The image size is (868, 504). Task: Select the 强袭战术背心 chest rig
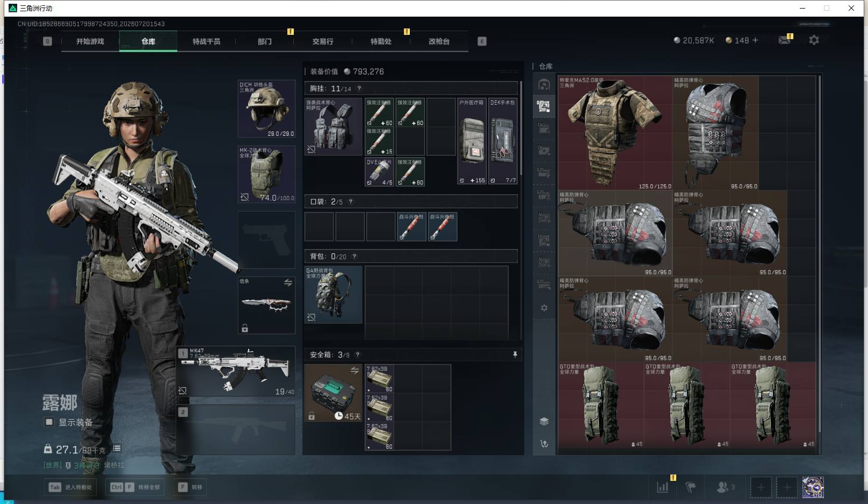pos(334,127)
